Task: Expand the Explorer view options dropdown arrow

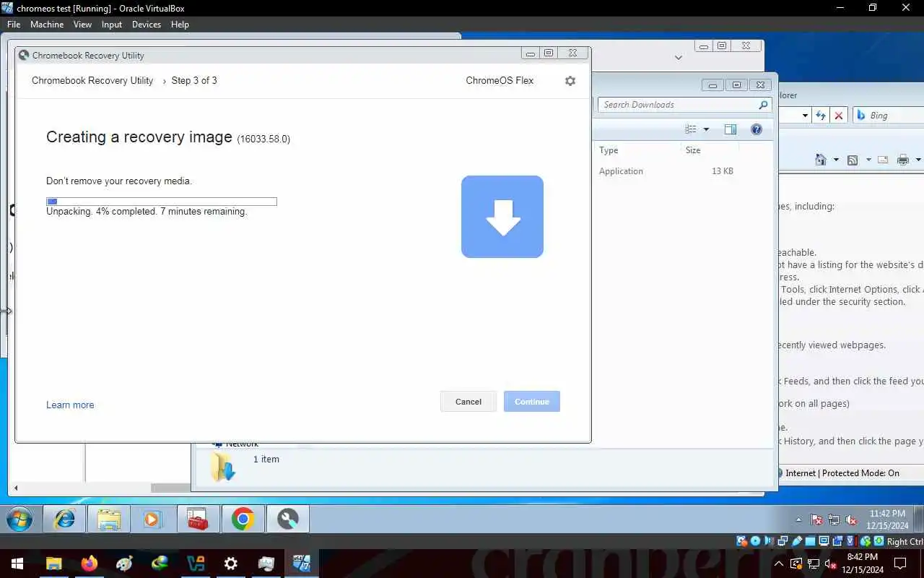Action: coord(706,130)
